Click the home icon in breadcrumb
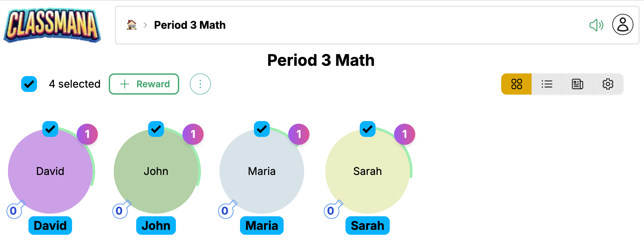This screenshot has height=250, width=644. coord(132,25)
